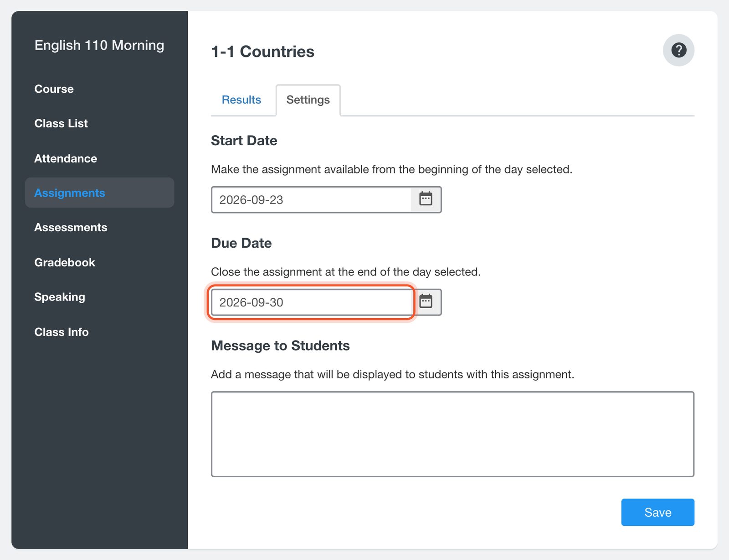Select Assignments in the sidebar
The image size is (729, 560).
(x=100, y=193)
